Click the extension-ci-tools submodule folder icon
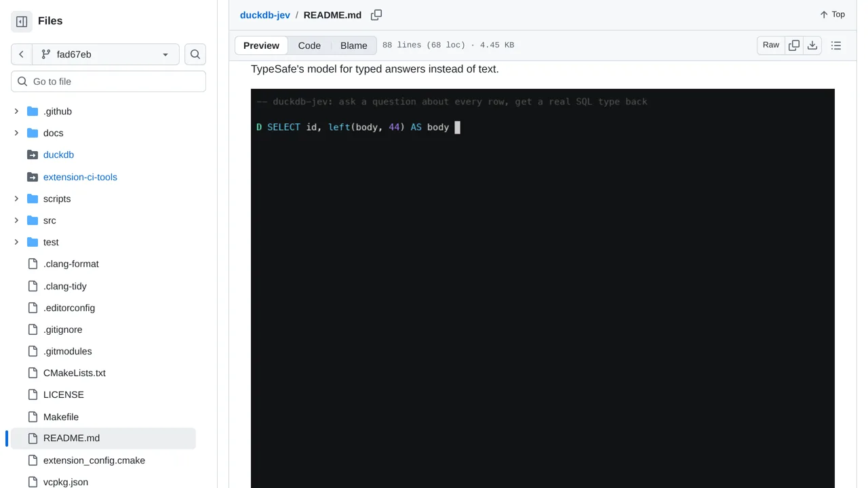This screenshot has height=488, width=868. pos(33,177)
